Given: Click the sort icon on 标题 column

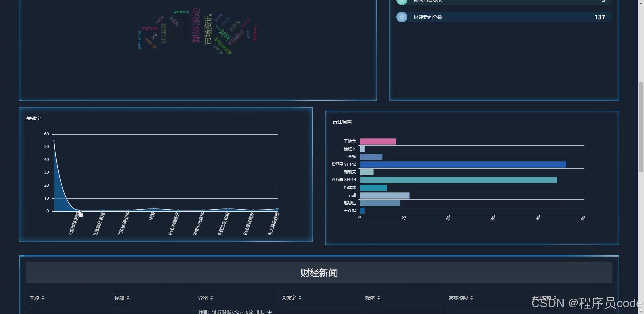Looking at the screenshot, I should point(128,298).
